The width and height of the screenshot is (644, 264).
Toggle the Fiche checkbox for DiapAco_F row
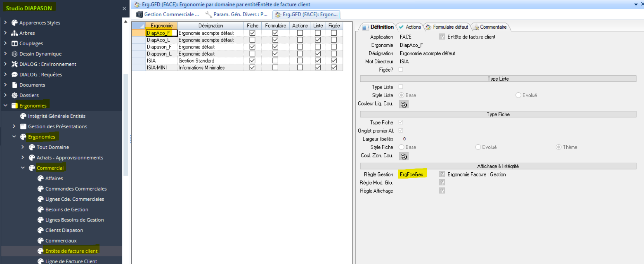(x=252, y=33)
